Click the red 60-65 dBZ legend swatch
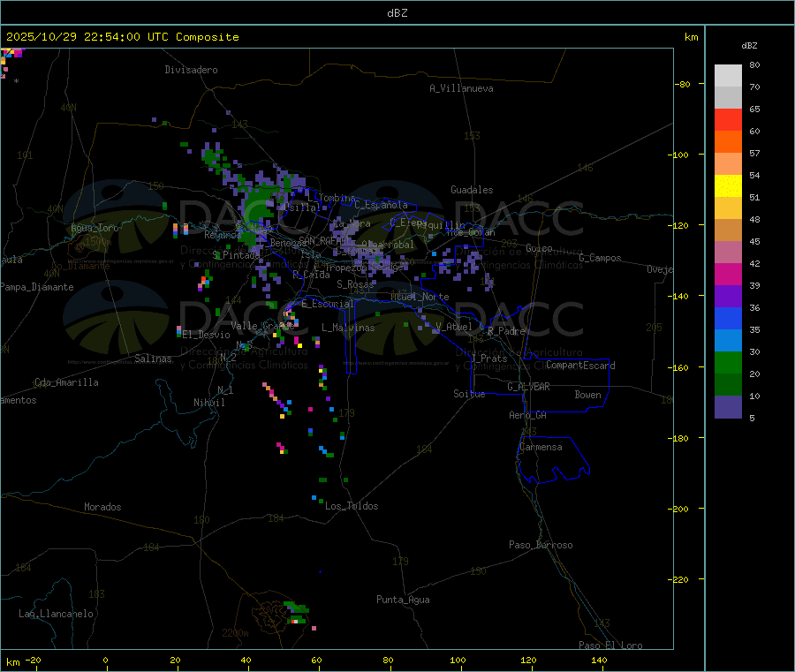Viewport: 795px width, 672px height. tap(728, 119)
